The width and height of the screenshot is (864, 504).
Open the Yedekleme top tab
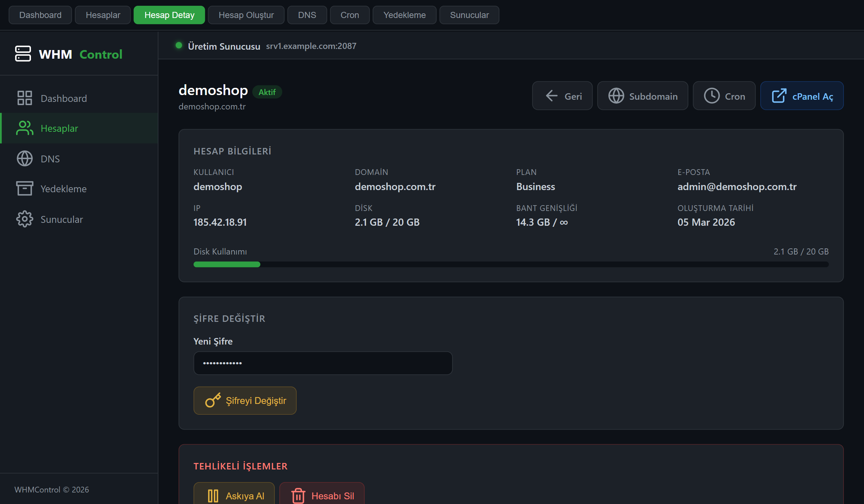404,15
